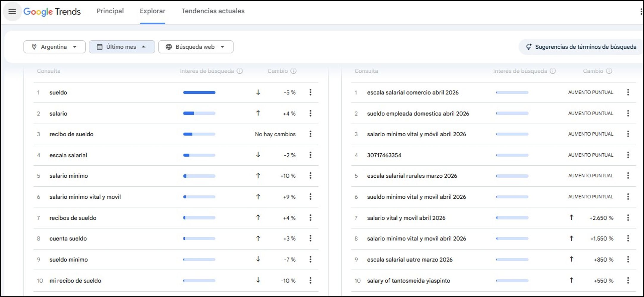Screen dimensions: 644x297
Task: Open more options for 'mi recibo de sueldo'
Action: coord(310,280)
